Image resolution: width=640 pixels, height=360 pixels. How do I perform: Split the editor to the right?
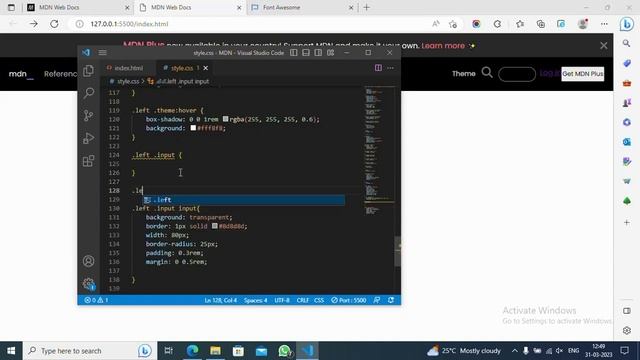point(378,68)
